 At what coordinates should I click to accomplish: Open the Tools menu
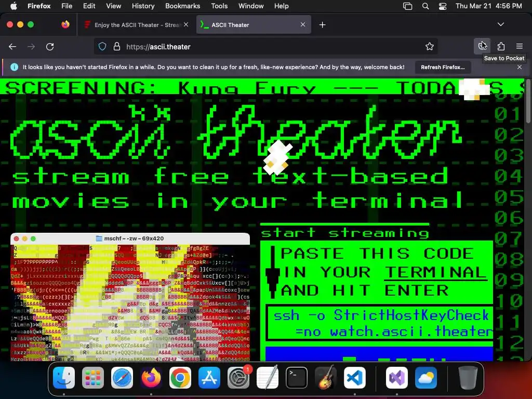pos(219,6)
